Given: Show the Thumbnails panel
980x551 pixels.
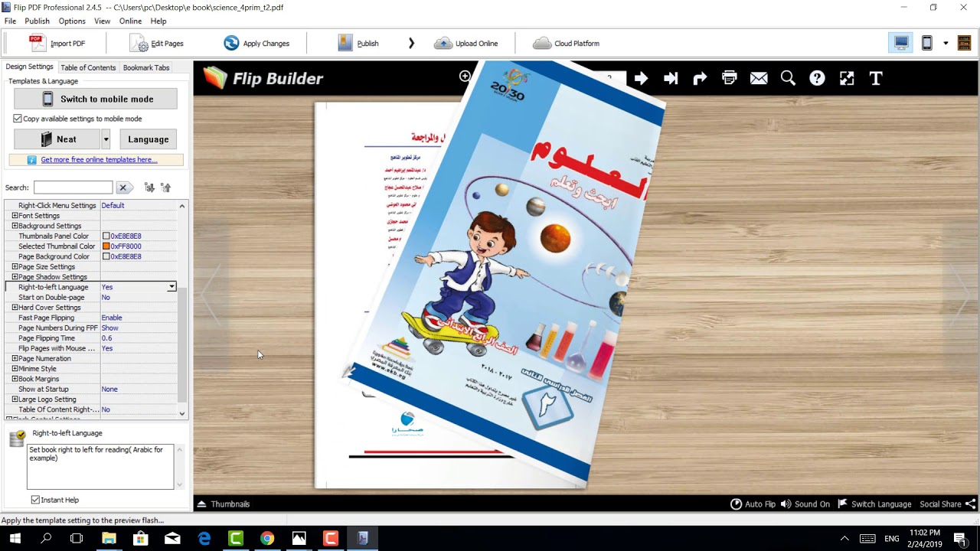Looking at the screenshot, I should (x=224, y=504).
